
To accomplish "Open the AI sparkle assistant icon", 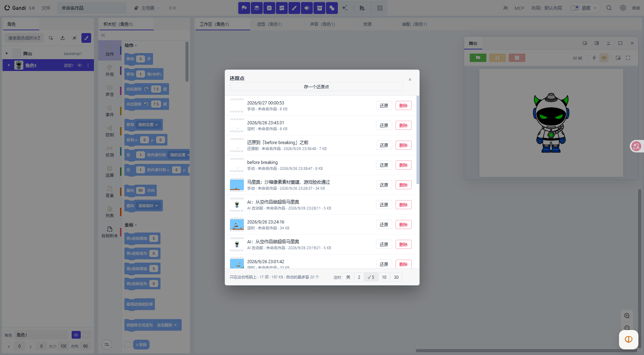I will click(344, 8).
